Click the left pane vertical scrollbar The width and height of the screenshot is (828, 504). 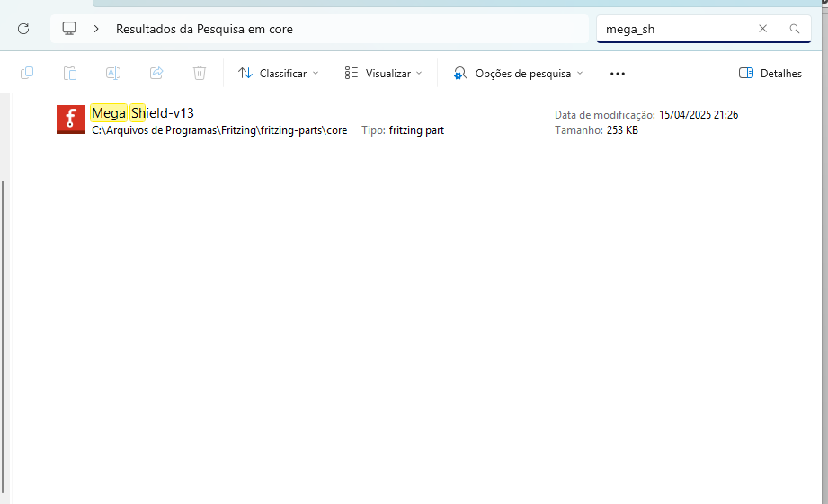[3, 336]
